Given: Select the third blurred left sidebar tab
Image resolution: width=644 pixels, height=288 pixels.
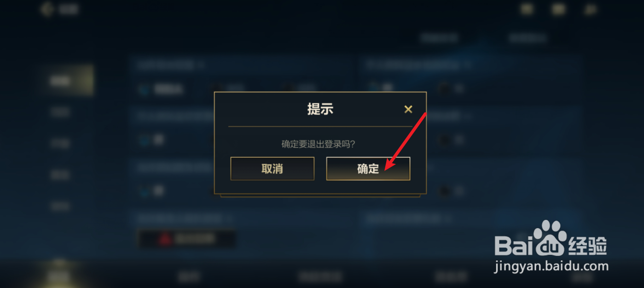Looking at the screenshot, I should [x=60, y=143].
